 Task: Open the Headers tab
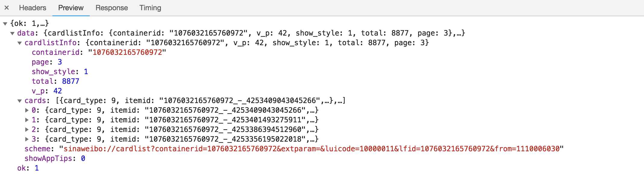pyautogui.click(x=33, y=8)
